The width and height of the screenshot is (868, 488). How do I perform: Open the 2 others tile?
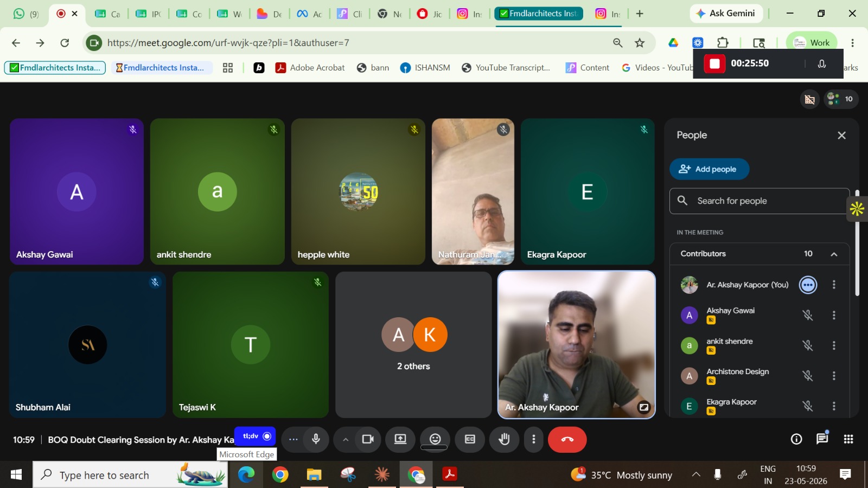coord(413,345)
